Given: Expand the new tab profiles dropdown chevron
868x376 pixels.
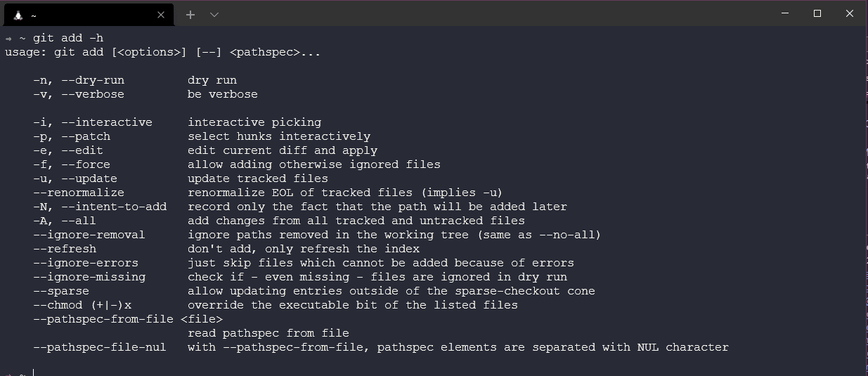Looking at the screenshot, I should click(x=214, y=15).
